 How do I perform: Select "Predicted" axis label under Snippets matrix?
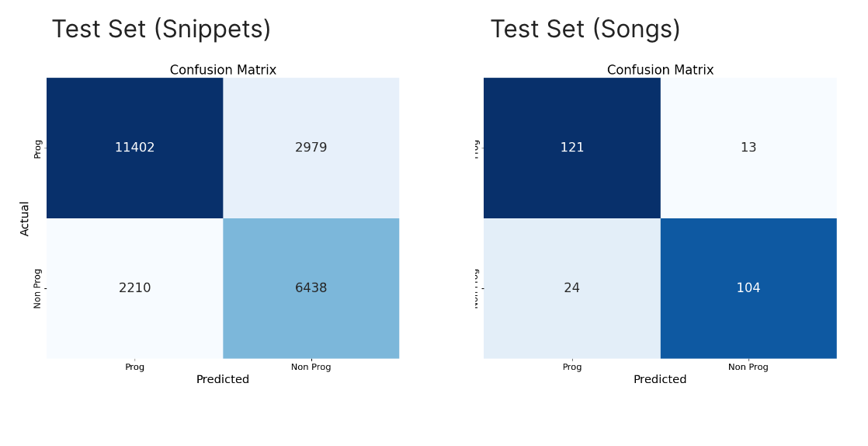[223, 380]
